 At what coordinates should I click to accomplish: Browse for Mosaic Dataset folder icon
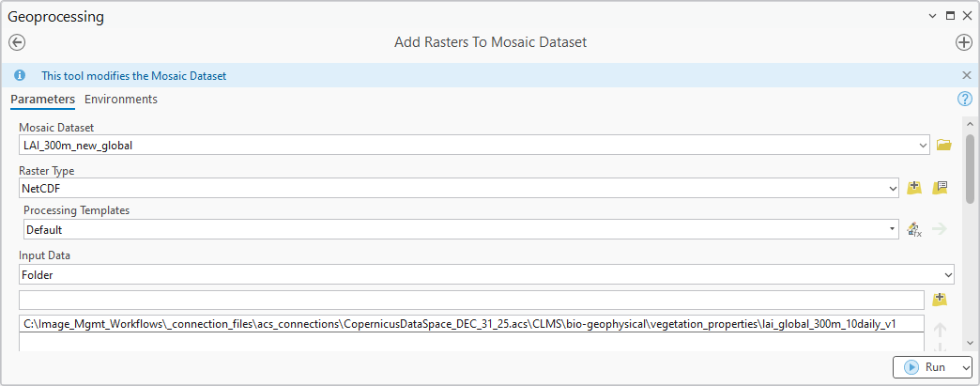[943, 145]
